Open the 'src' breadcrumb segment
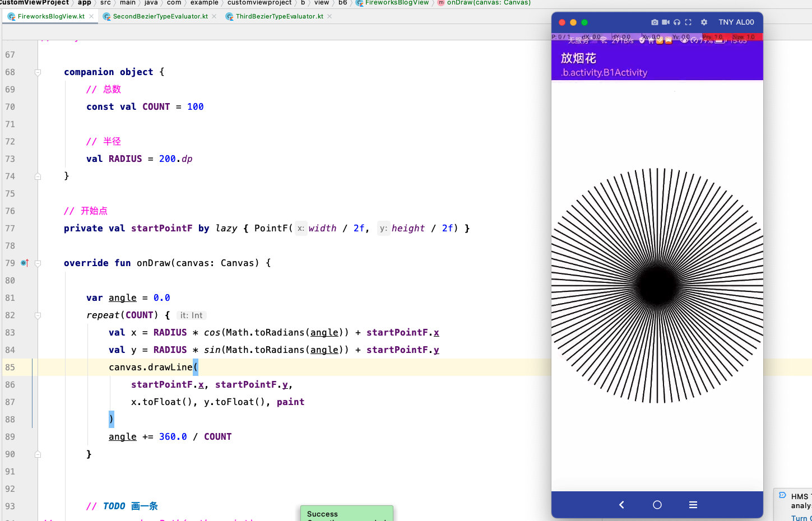 coord(105,3)
